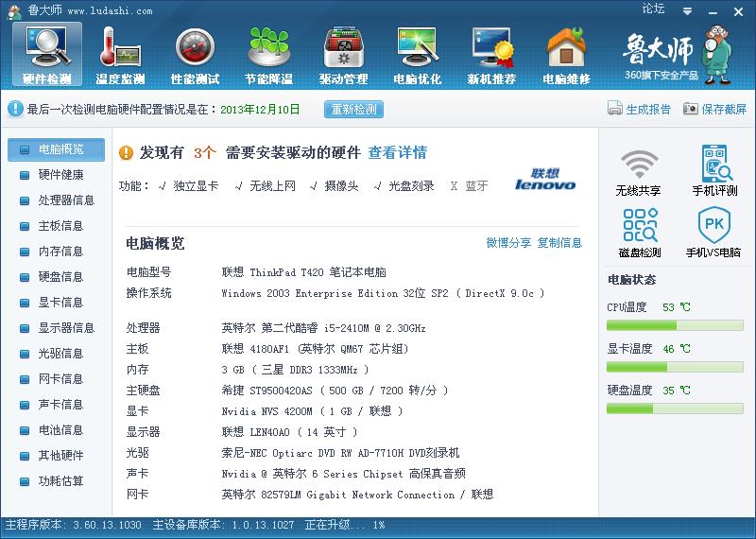
Task: Click the blue info icon beside last detection
Action: (x=15, y=109)
